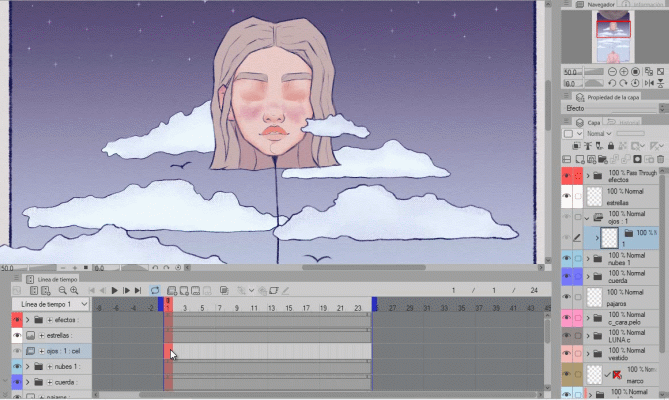Reset canvas rotation in Navegador
Viewport: 669px width, 400px height.
tap(635, 83)
